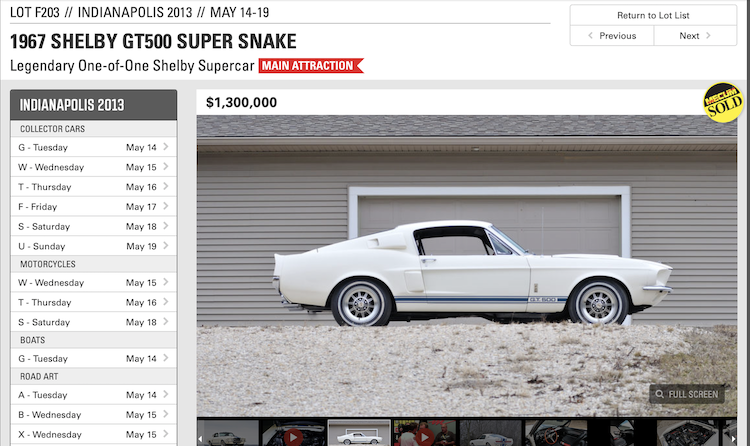This screenshot has height=446, width=750.
Task: Click the Mecum SOLD badge icon
Action: tap(723, 102)
